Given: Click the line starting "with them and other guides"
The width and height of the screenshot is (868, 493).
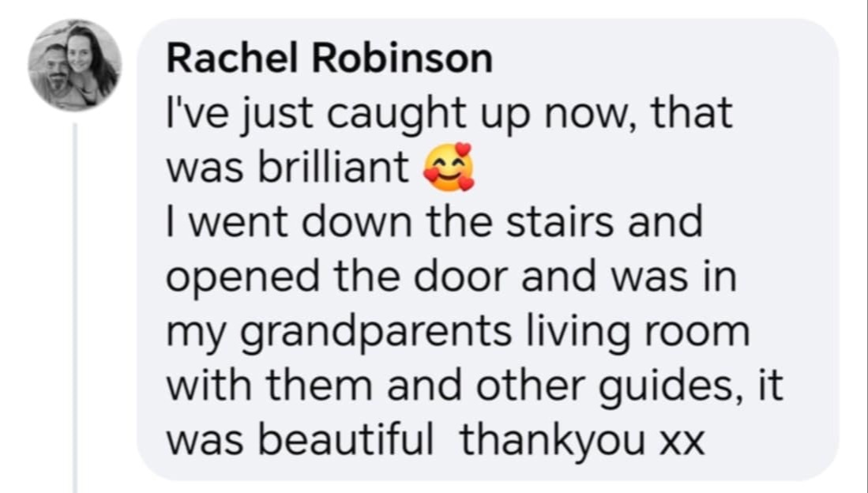Looking at the screenshot, I should [x=475, y=386].
